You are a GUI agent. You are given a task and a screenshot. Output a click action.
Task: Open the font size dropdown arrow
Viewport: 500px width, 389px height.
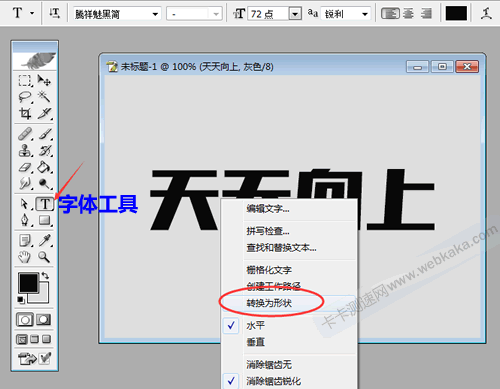pyautogui.click(x=295, y=14)
